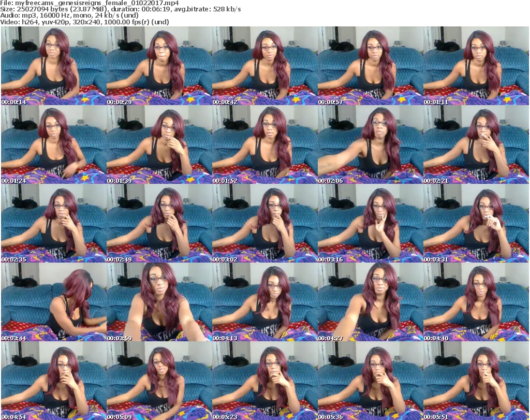Screen dimensions: 530x420
Task: Pick the 00:03:02 preview frame
Action: (264, 224)
